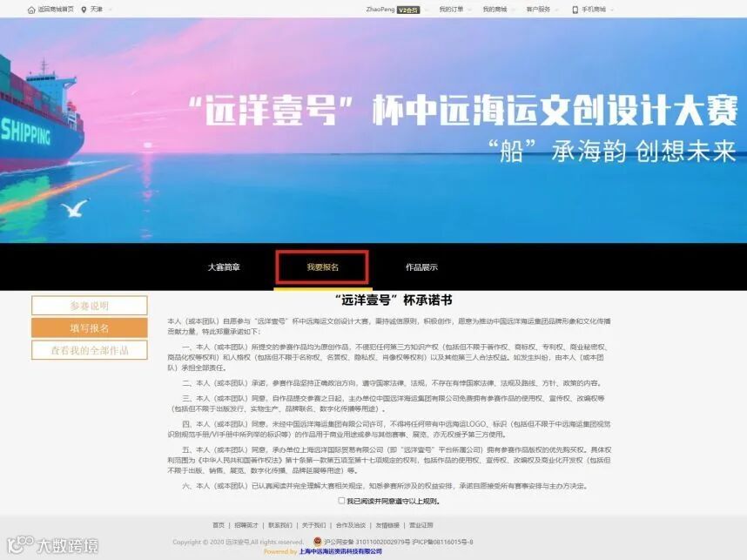Open the 友情链接 footer link

(387, 525)
